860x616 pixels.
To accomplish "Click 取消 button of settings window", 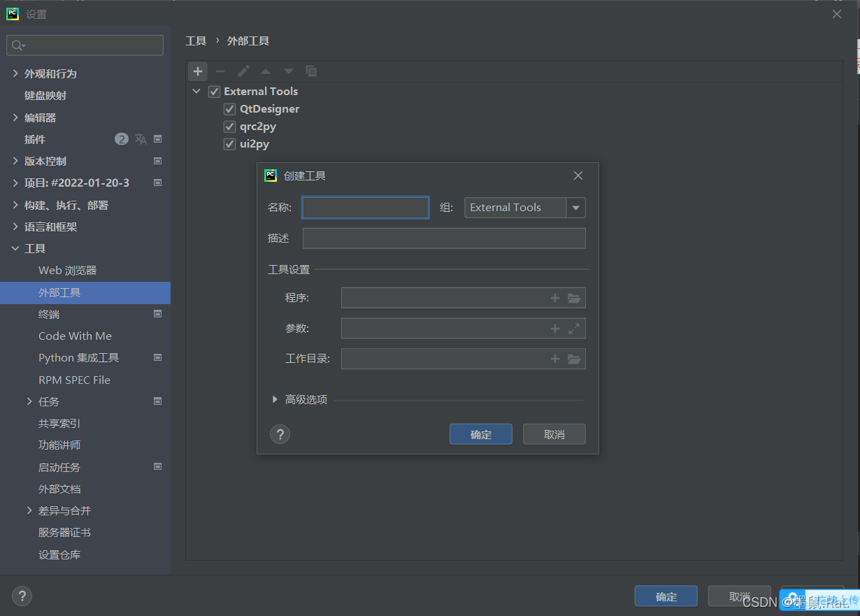I will click(740, 596).
